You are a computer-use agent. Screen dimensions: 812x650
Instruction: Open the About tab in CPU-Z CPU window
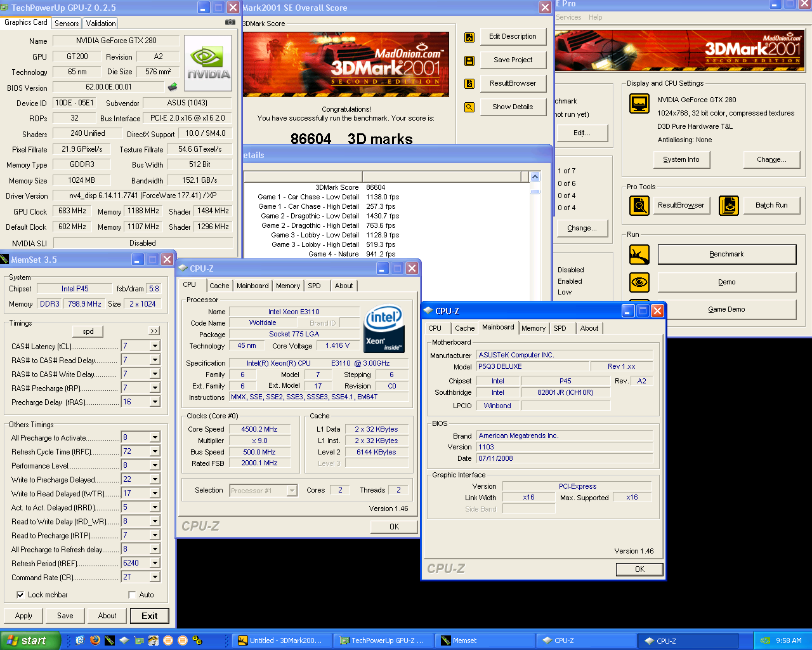pos(344,286)
